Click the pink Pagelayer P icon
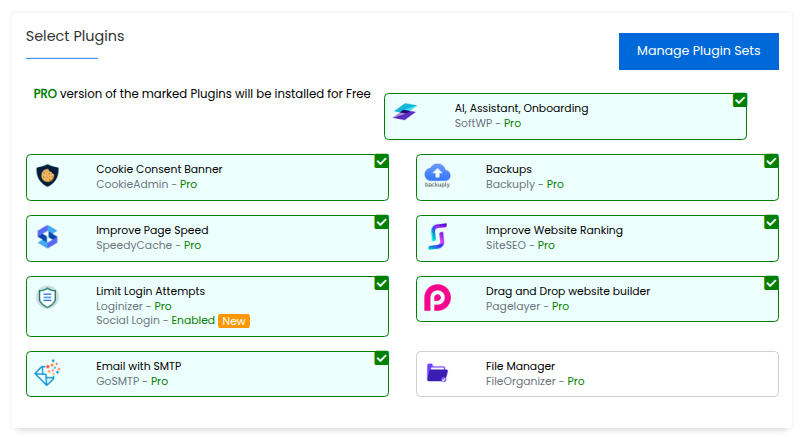 pos(438,298)
